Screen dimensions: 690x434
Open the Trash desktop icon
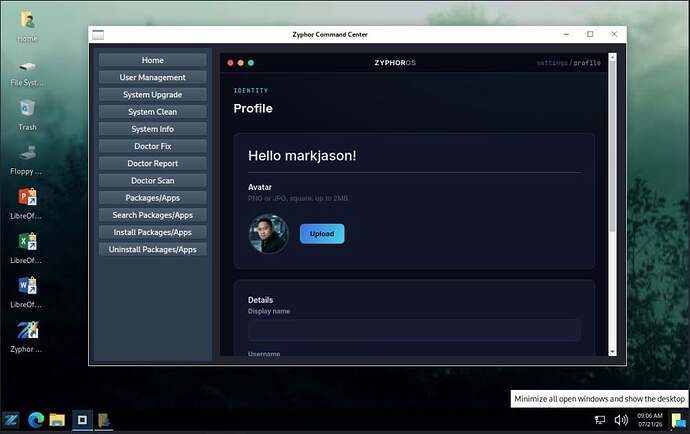pyautogui.click(x=27, y=108)
